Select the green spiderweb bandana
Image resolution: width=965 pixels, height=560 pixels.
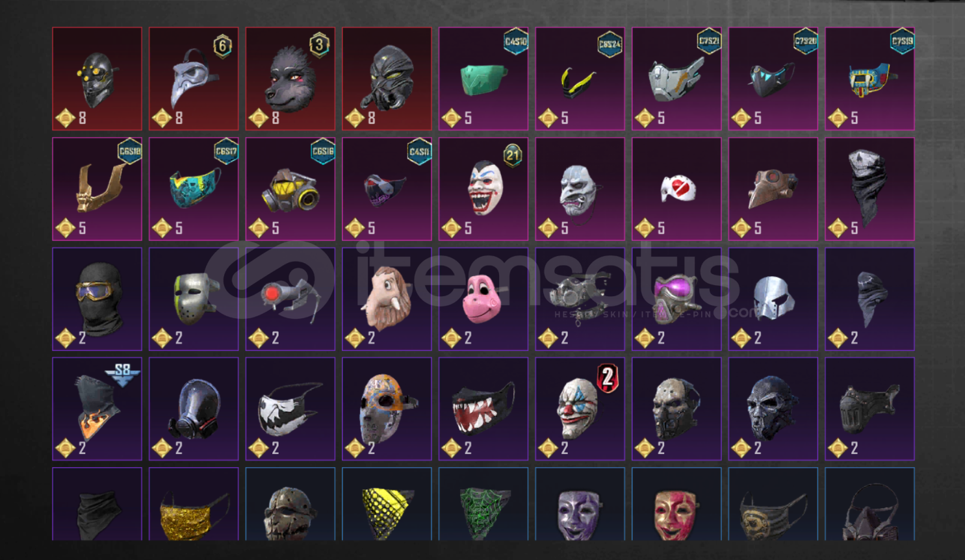click(x=483, y=504)
